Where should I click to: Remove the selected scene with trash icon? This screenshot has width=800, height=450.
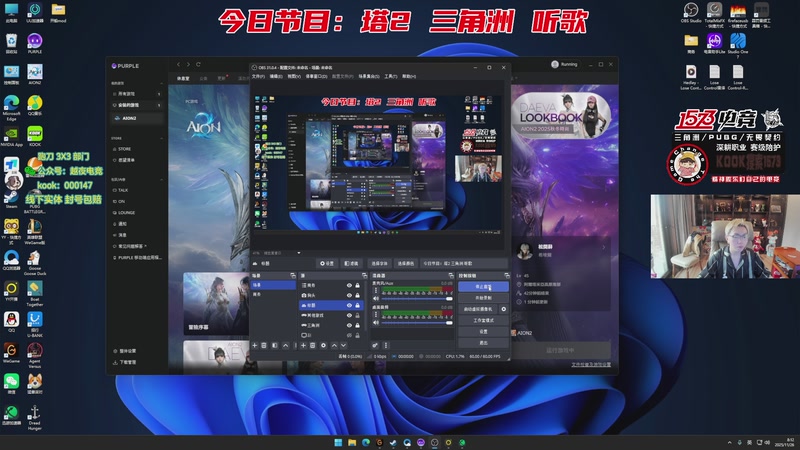click(x=264, y=345)
